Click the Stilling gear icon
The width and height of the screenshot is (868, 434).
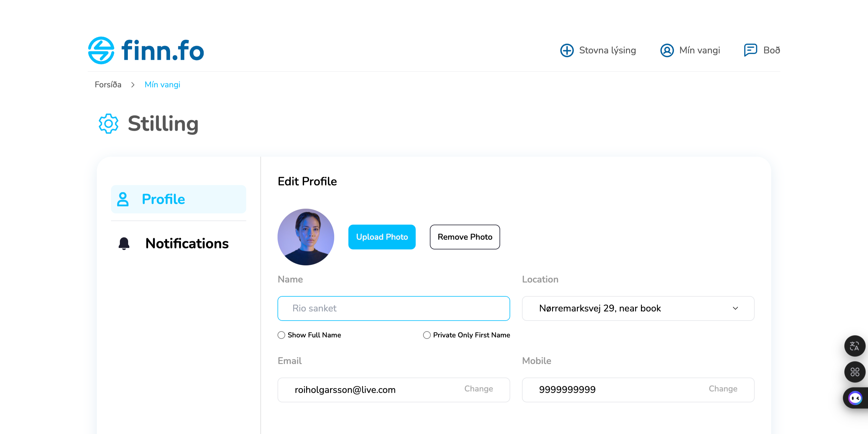coord(109,124)
